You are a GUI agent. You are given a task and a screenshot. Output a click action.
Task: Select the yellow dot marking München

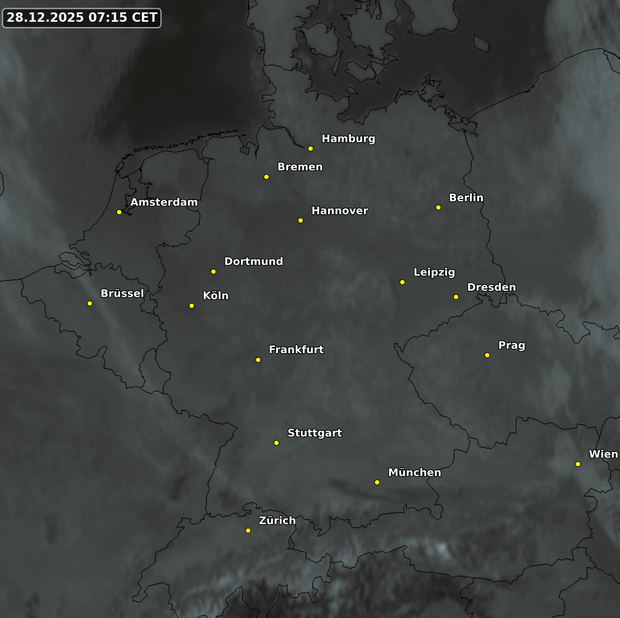click(377, 483)
